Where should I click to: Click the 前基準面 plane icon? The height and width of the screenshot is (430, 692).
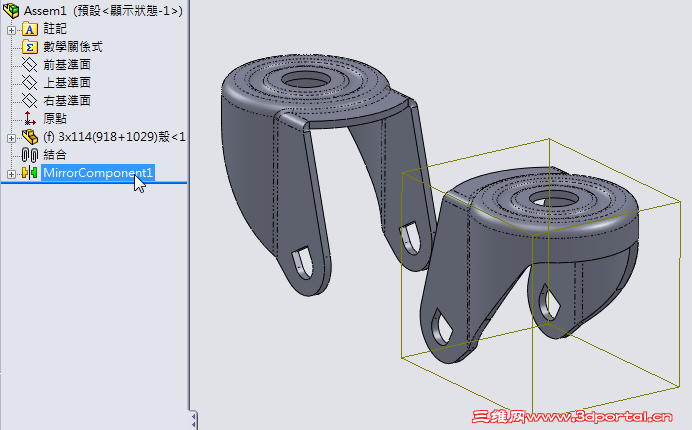pos(30,65)
